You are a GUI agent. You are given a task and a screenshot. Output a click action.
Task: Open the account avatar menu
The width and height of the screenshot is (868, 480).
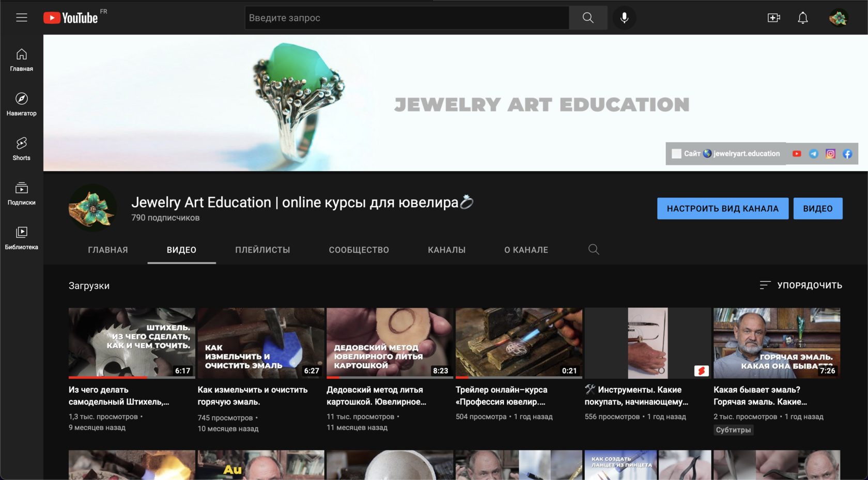pos(838,18)
